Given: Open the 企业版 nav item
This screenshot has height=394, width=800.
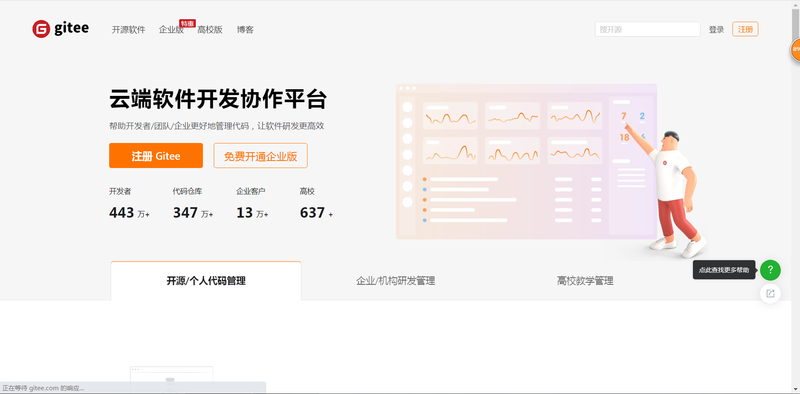Looking at the screenshot, I should 171,30.
